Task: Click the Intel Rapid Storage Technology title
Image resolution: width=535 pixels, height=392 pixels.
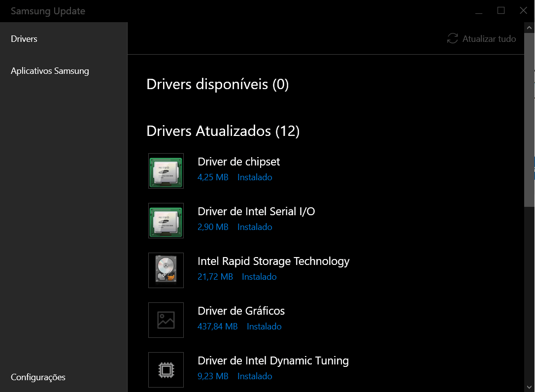Action: coord(273,261)
